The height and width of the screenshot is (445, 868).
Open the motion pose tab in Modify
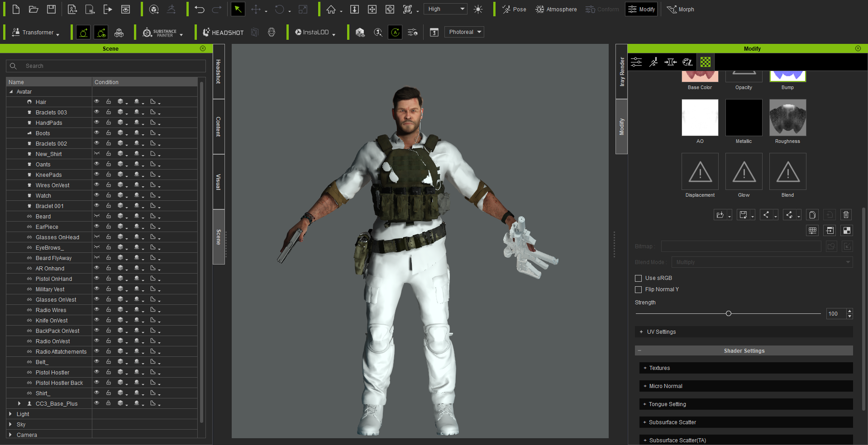653,62
